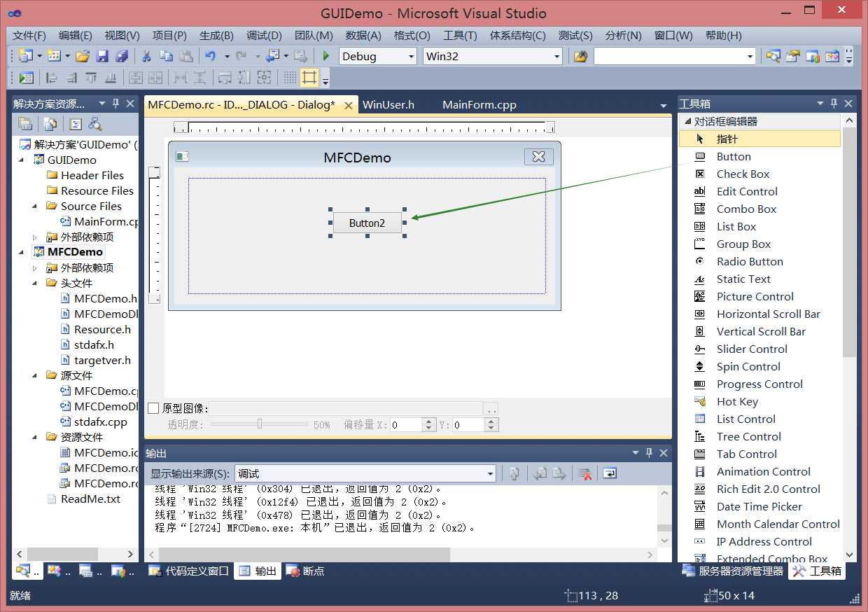Click the New Project toolbar icon
Screen dimensions: 868x612
26,56
